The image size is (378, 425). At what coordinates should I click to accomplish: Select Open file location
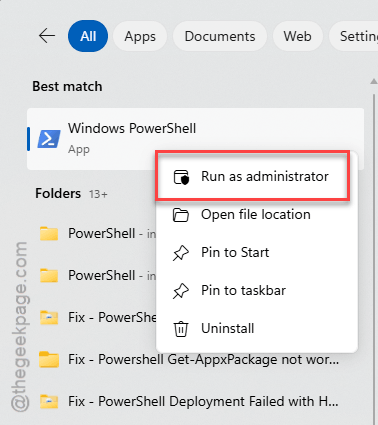click(x=257, y=214)
